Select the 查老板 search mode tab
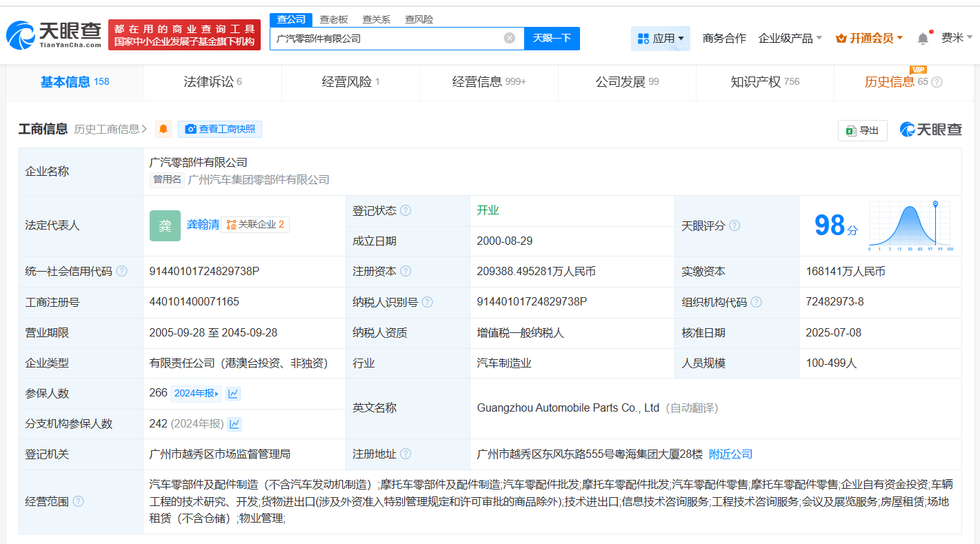 (x=333, y=19)
